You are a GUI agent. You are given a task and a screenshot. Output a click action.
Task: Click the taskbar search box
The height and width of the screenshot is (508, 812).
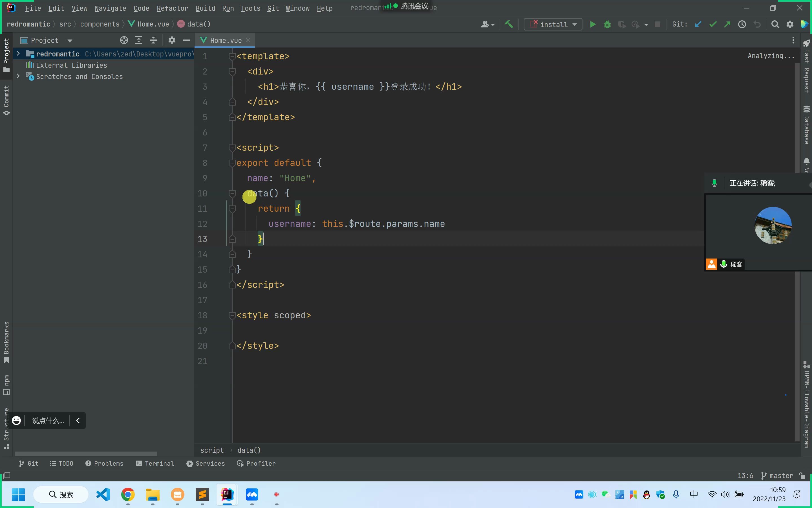(x=61, y=494)
